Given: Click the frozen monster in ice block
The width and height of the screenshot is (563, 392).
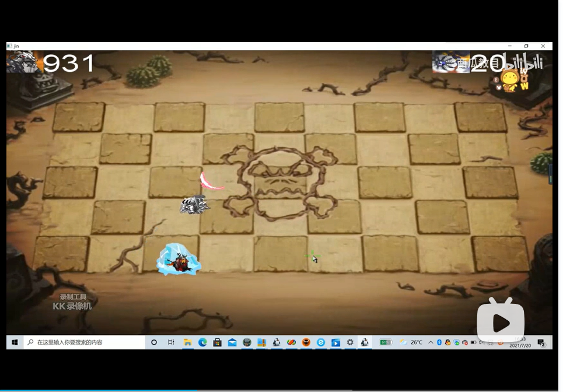Looking at the screenshot, I should point(179,260).
